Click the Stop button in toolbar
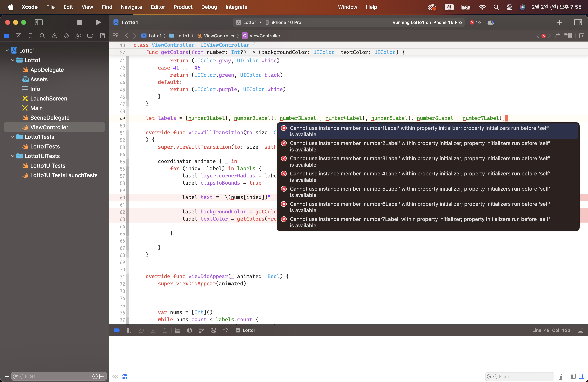588x382 pixels. pyautogui.click(x=79, y=22)
